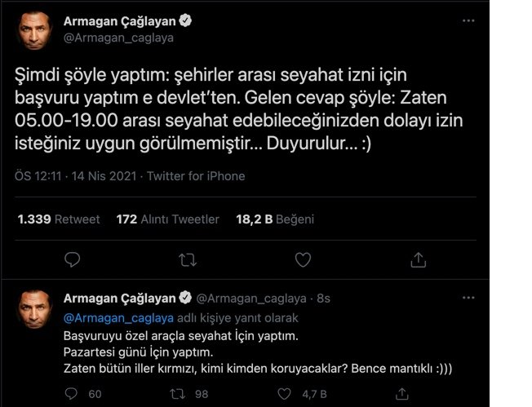Screen dimensions: 532x407
Task: Open the ÖS 12:11 · 14 Nis 2021 timestamp
Action: 75,176
